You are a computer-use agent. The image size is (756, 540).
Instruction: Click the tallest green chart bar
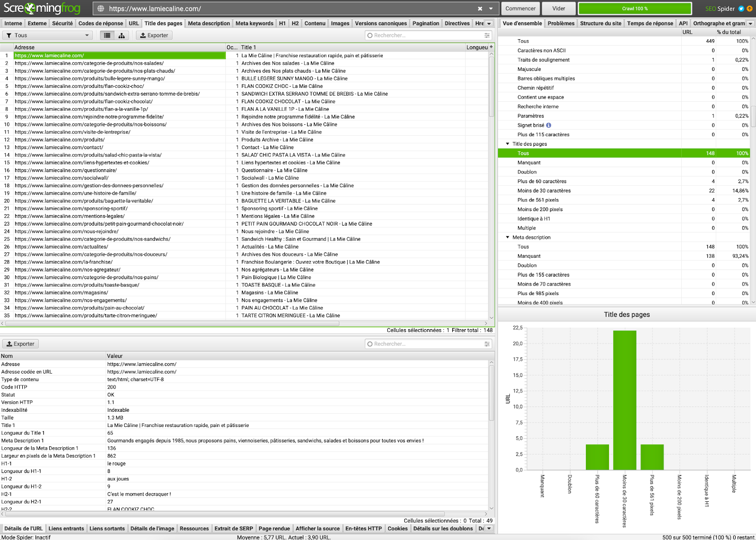[x=625, y=400]
